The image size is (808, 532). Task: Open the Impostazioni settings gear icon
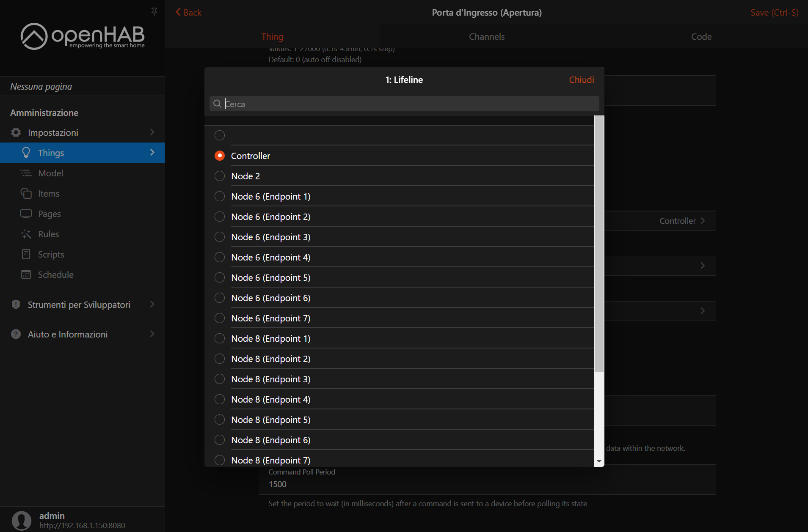click(16, 132)
